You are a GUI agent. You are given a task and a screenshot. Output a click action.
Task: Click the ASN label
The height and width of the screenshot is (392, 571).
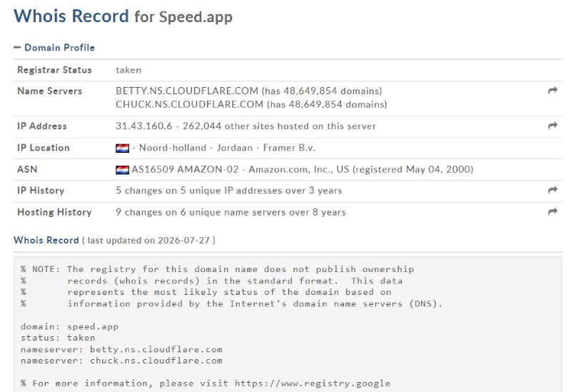click(x=27, y=169)
